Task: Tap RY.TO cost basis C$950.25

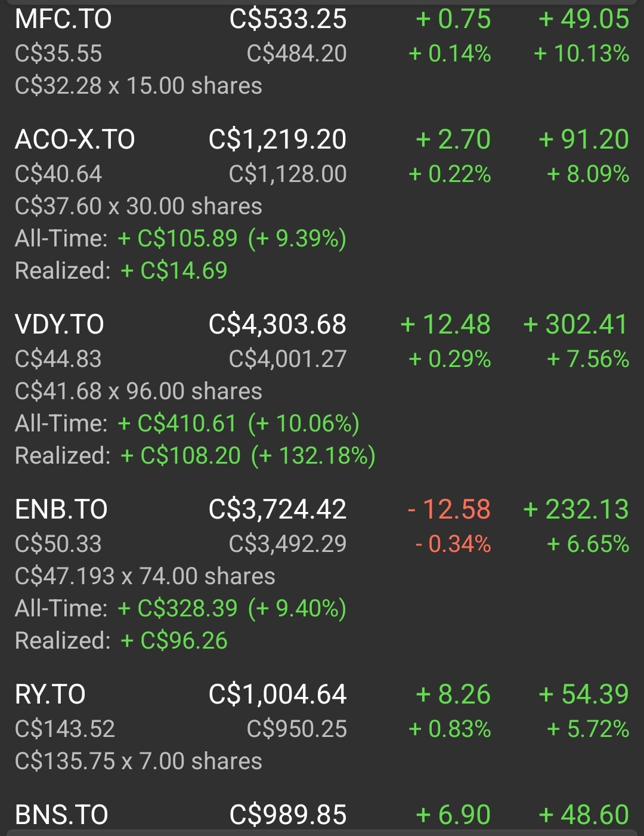Action: coord(297,729)
